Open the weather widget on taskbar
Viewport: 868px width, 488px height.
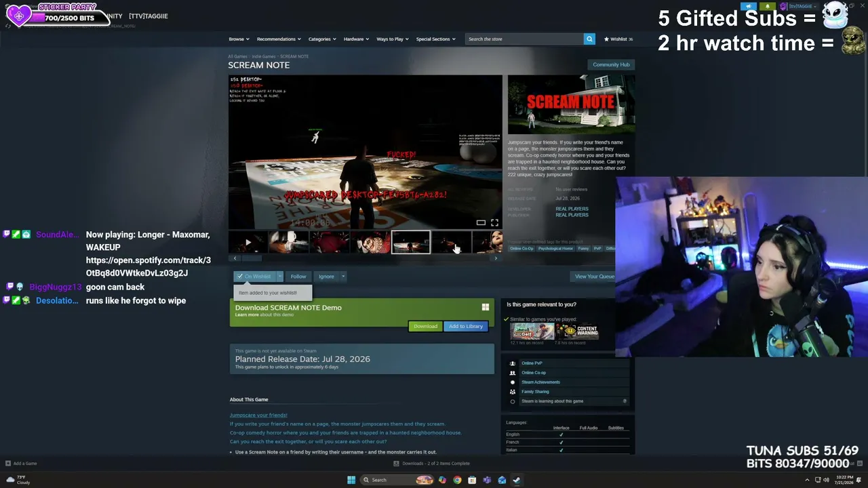pos(18,480)
